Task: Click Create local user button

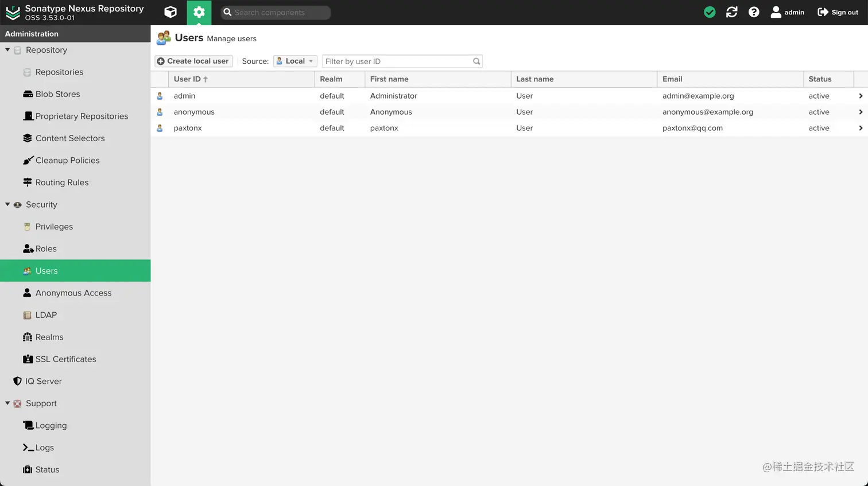Action: 193,61
